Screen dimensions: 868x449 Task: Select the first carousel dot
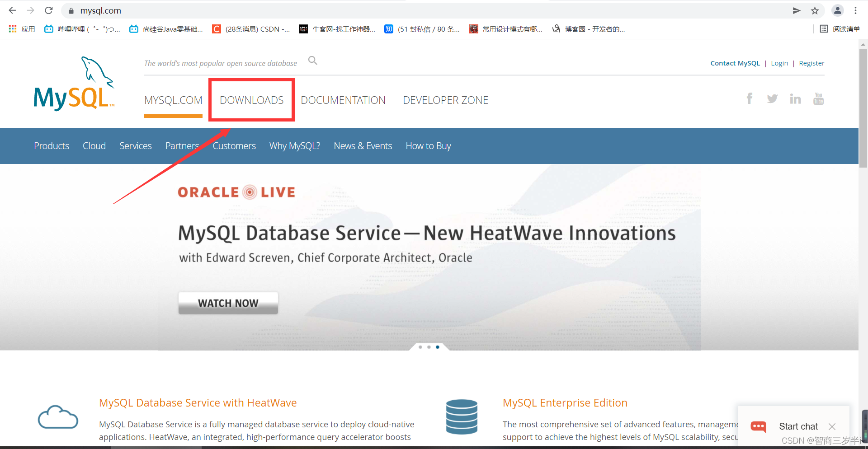click(420, 347)
